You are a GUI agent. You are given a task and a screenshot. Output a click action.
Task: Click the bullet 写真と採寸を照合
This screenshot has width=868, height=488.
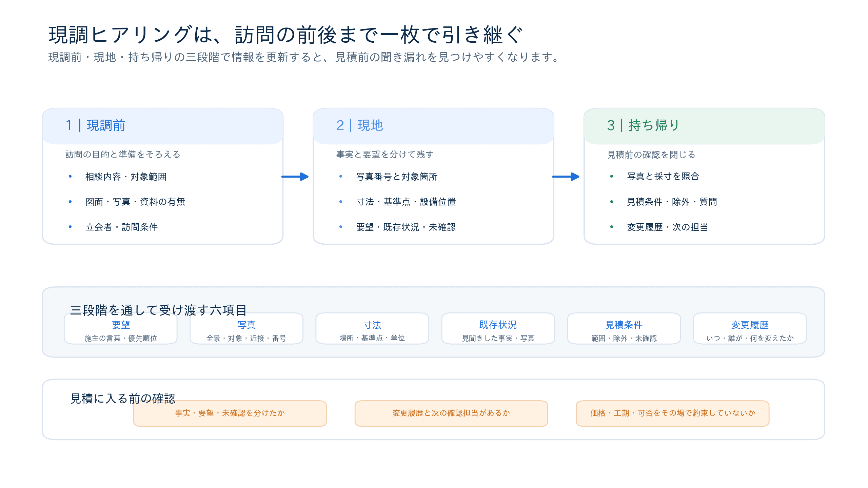point(663,177)
